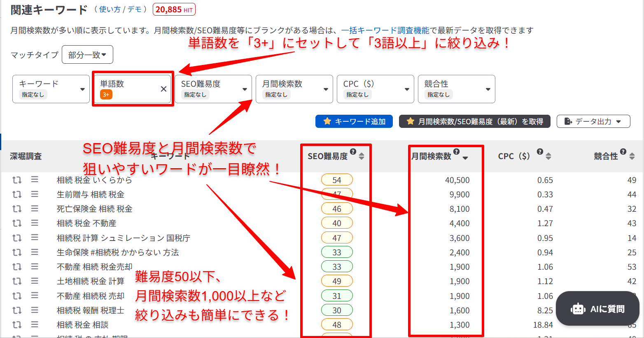Open the AIに質問 chat button
Screen dimensions: 644x338
[597, 309]
